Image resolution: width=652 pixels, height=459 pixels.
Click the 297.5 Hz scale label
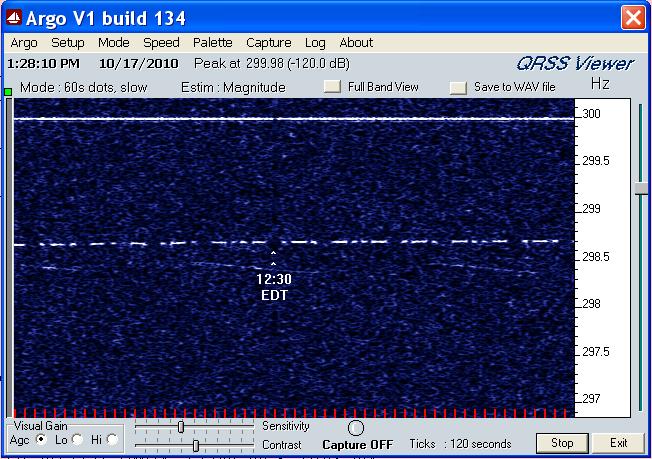pyautogui.click(x=595, y=352)
